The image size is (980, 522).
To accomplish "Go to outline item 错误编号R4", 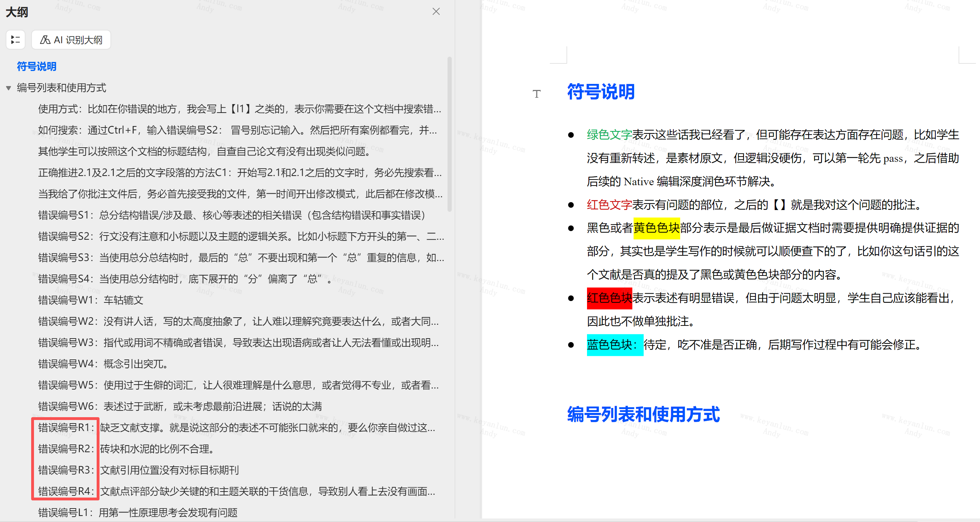I will [237, 492].
